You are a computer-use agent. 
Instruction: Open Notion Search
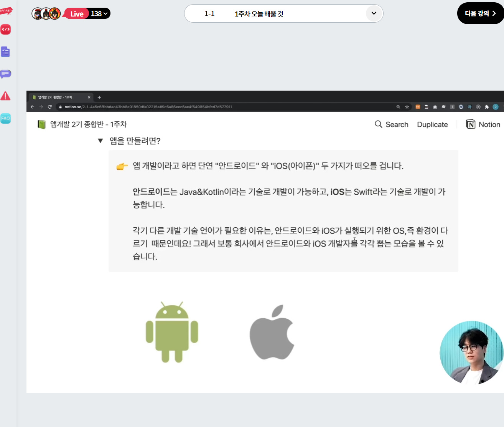coord(392,124)
